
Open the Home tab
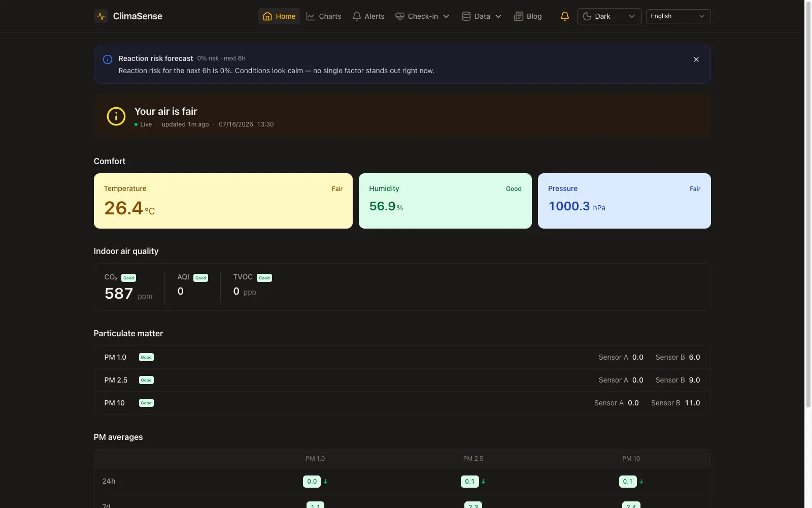pos(279,16)
